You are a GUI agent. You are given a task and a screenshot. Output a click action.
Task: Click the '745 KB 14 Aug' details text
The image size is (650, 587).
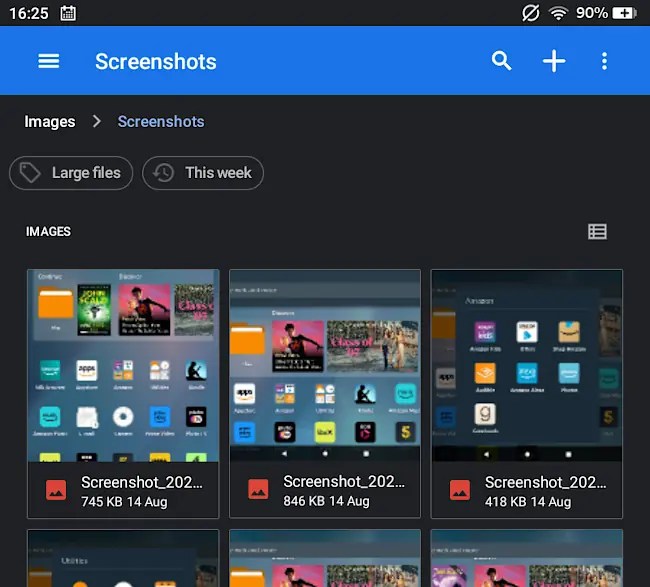pos(124,502)
